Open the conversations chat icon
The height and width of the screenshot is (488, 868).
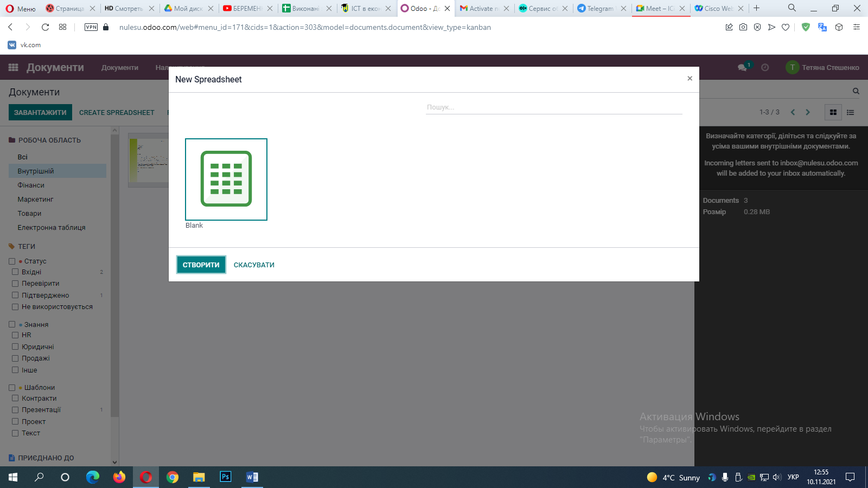742,67
